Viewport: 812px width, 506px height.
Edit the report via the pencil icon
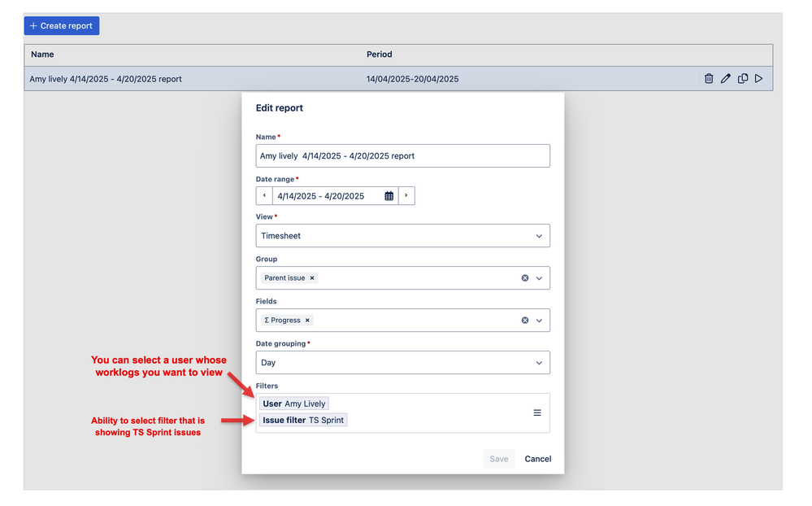(725, 78)
